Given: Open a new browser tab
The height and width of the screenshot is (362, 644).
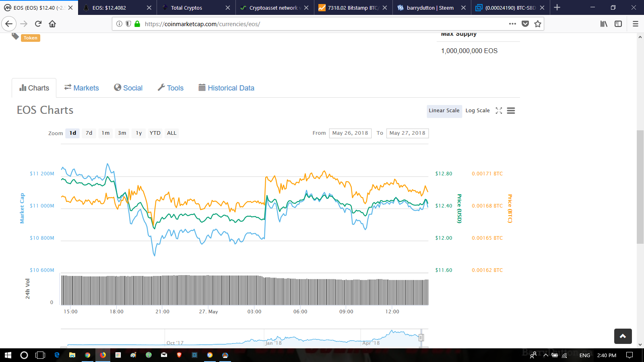Looking at the screenshot, I should click(557, 7).
